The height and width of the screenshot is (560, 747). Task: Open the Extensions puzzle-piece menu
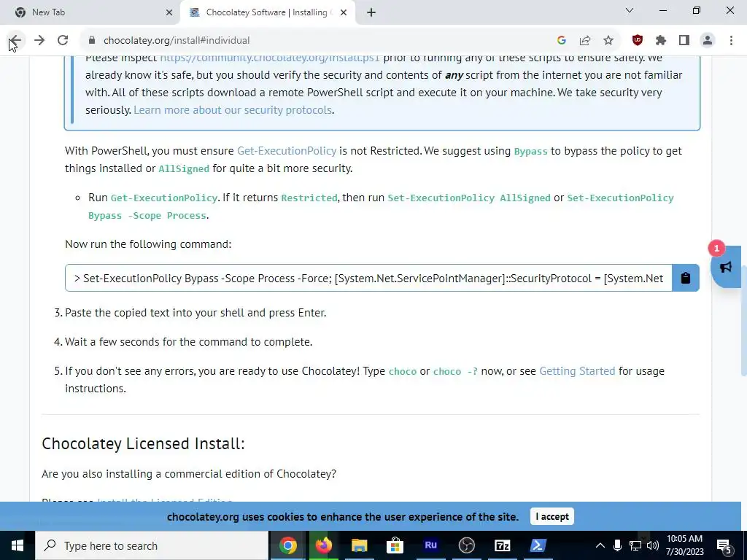(x=661, y=41)
